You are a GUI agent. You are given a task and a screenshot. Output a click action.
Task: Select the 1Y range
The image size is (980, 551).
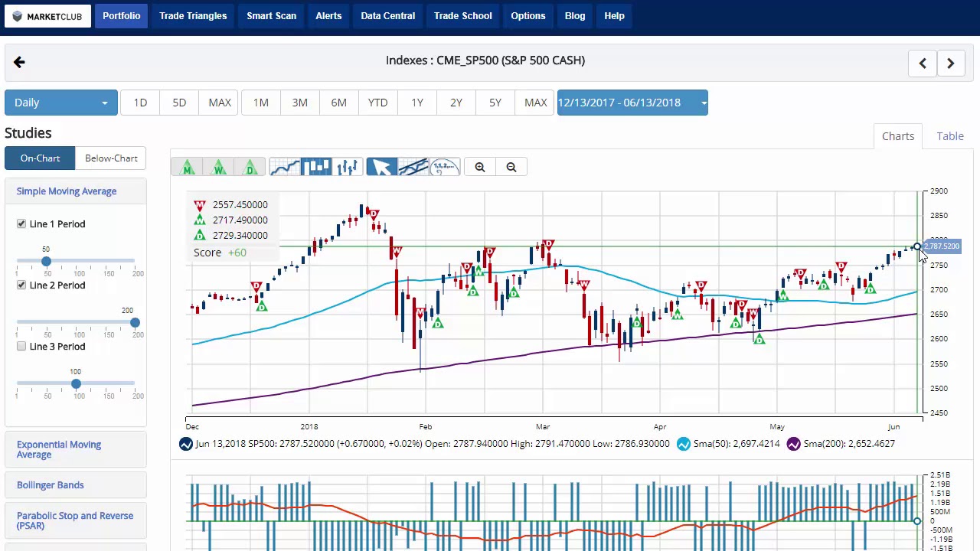click(417, 103)
